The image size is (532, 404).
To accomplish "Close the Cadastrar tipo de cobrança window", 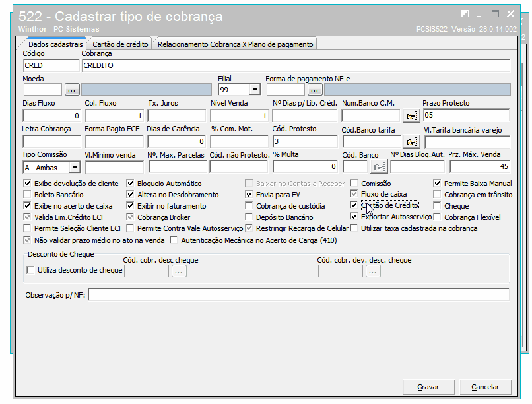I will pyautogui.click(x=511, y=14).
